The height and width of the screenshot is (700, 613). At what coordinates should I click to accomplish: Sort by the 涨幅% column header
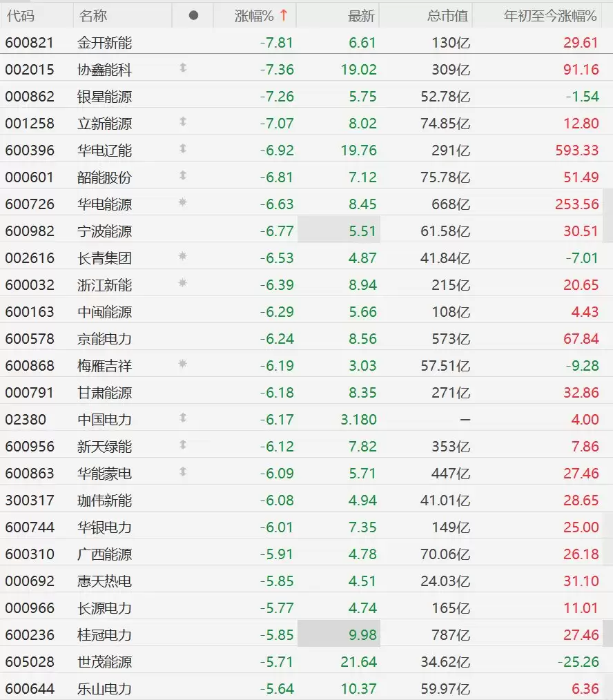tap(253, 16)
